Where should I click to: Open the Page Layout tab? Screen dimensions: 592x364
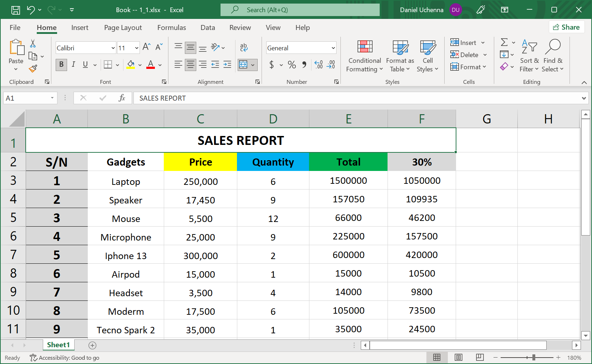[x=123, y=28]
